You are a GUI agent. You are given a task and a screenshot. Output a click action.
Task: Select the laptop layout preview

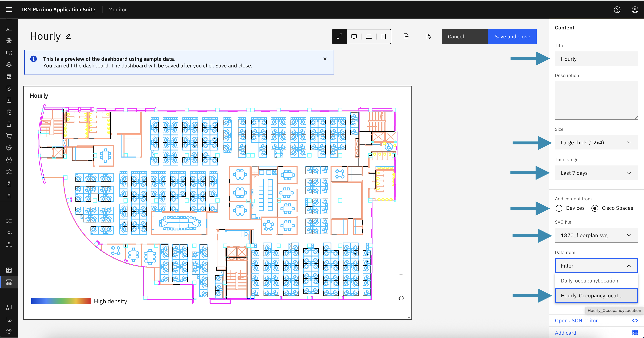pos(369,37)
